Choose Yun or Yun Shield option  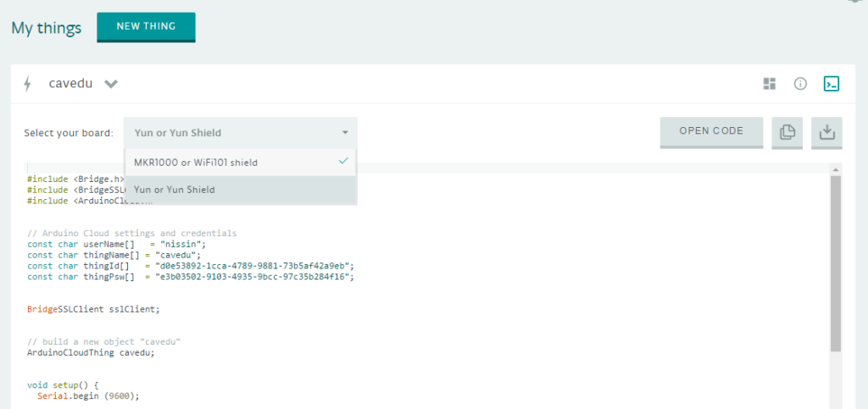coord(240,190)
